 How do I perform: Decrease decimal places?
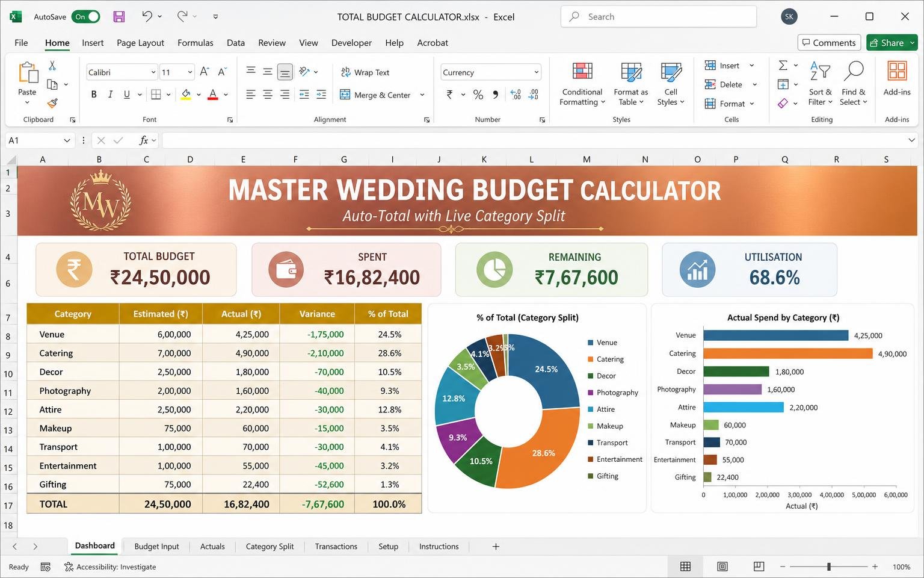(534, 95)
